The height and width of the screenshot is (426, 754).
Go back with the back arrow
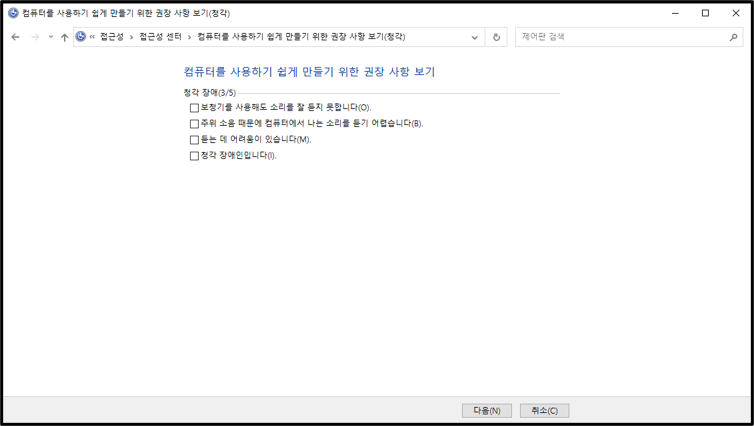point(15,37)
